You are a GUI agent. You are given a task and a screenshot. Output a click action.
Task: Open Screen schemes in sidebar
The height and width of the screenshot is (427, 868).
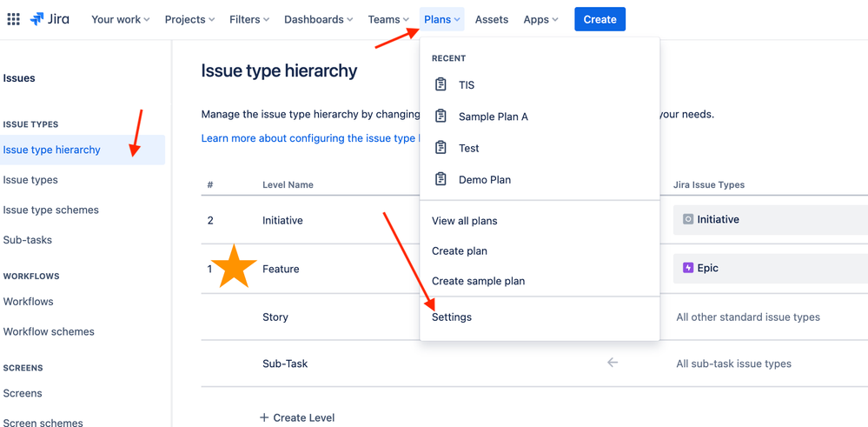(x=43, y=423)
